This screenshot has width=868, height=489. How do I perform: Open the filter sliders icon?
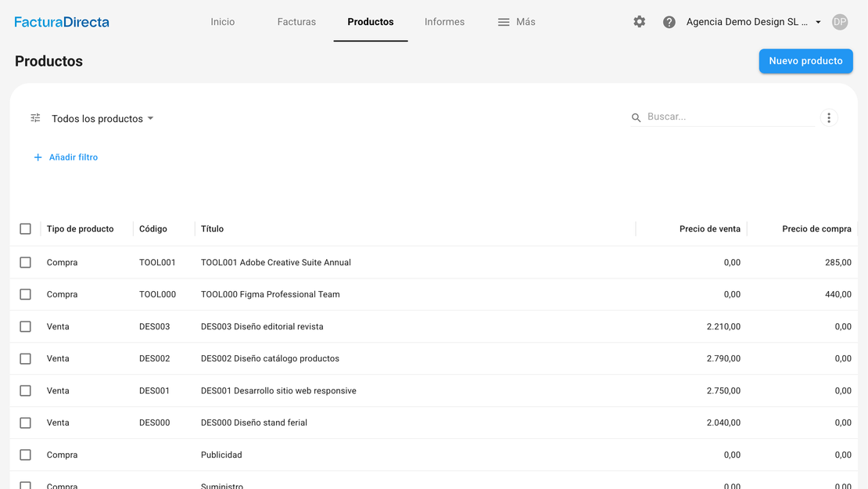click(x=35, y=118)
